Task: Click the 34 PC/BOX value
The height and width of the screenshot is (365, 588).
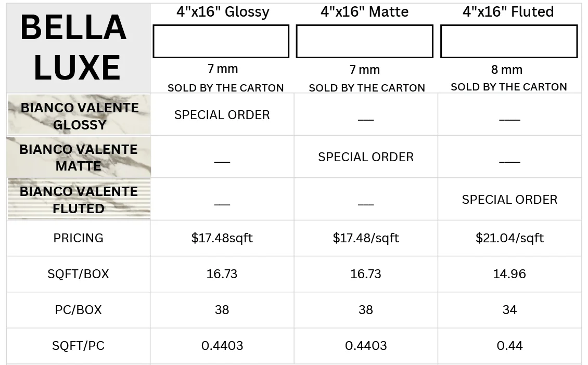Action: click(x=509, y=310)
